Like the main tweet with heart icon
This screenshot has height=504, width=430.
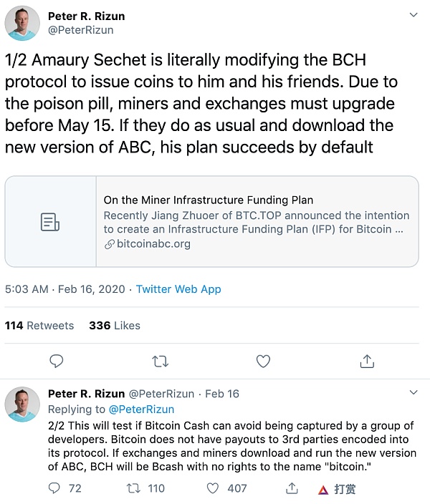[x=263, y=360]
